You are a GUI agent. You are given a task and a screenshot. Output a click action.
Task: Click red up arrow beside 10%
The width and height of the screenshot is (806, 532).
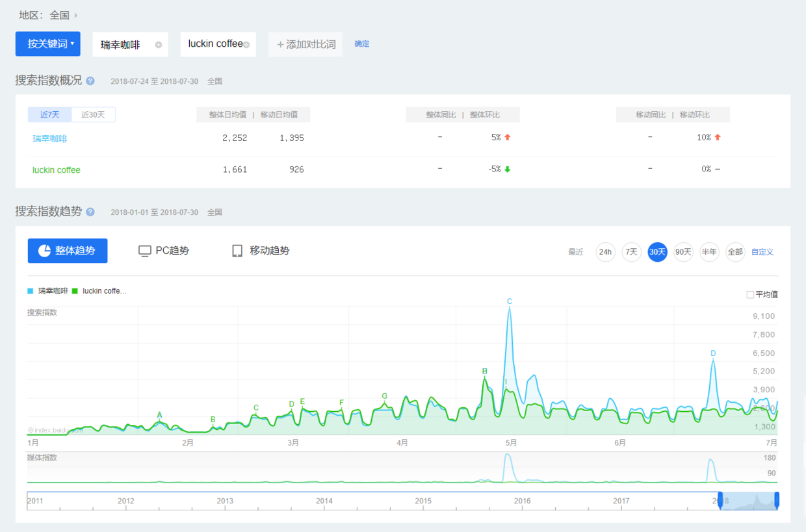point(718,138)
